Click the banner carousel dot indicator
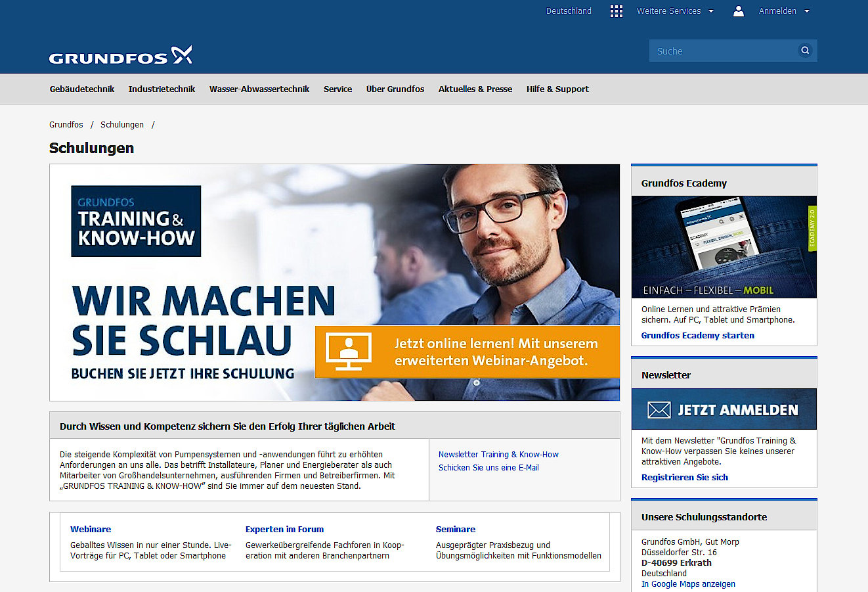Image resolution: width=868 pixels, height=592 pixels. [477, 382]
